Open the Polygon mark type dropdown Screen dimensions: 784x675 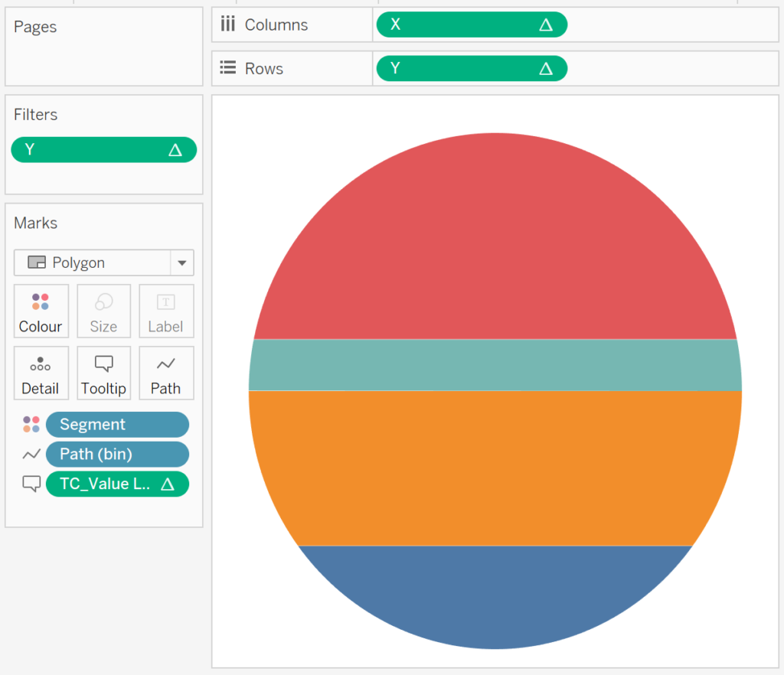coord(182,262)
